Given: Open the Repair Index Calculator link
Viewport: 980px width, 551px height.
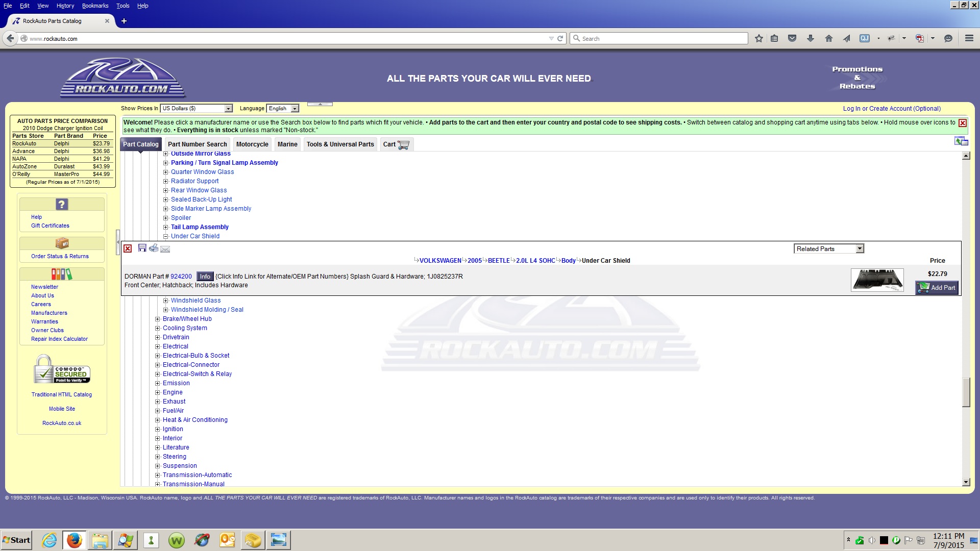Looking at the screenshot, I should pyautogui.click(x=59, y=339).
